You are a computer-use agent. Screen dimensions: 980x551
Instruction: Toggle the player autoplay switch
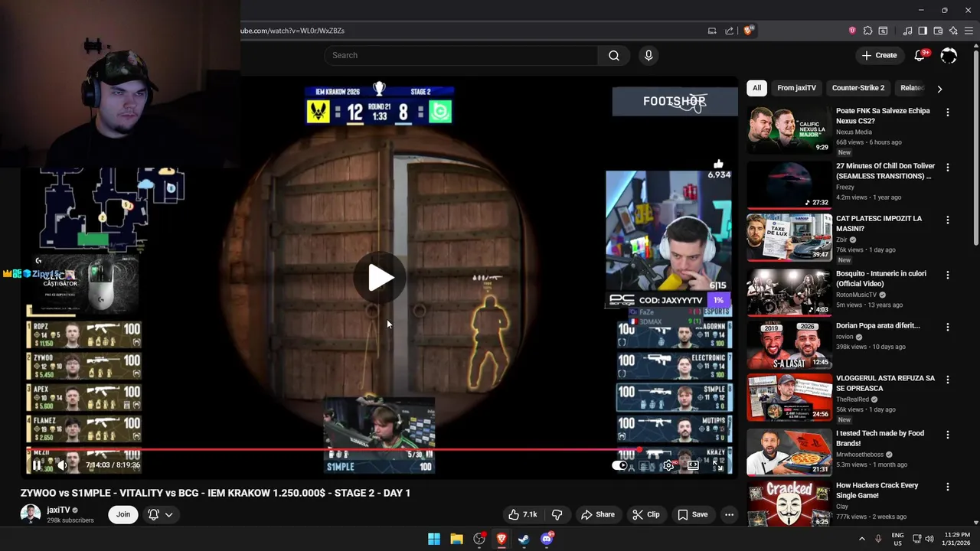coord(620,465)
